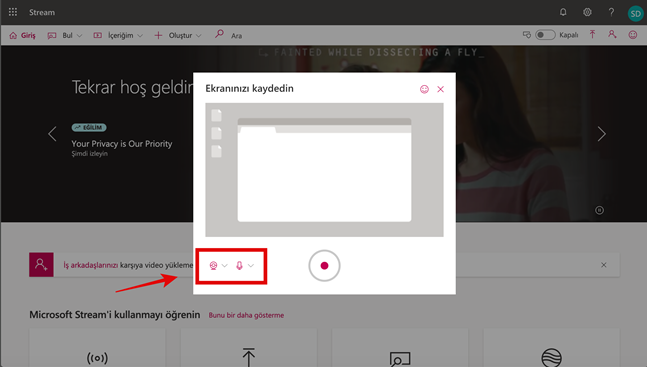Click the screen preview illustration
The width and height of the screenshot is (647, 367).
point(324,170)
